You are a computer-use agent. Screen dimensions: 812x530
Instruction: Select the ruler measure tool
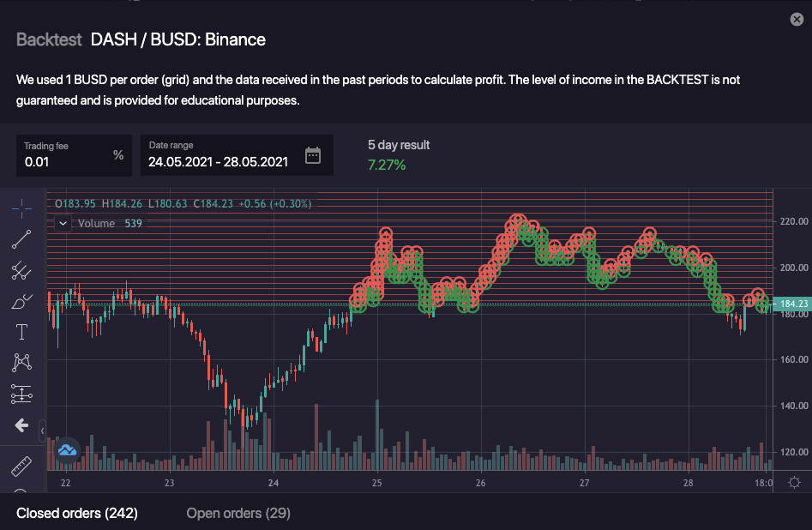[22, 467]
